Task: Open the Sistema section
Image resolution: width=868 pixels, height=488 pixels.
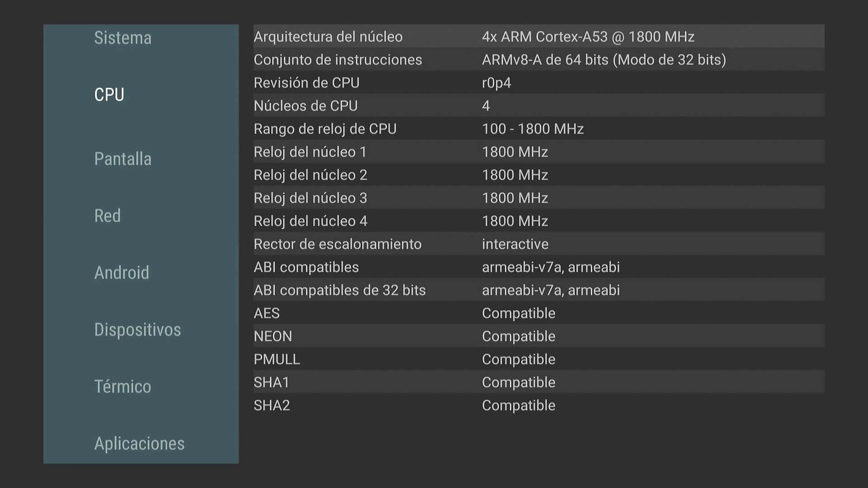Action: (x=123, y=38)
